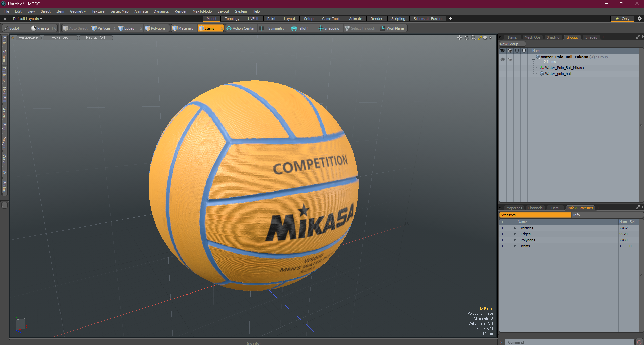Viewport: 644px width, 345px height.
Task: Open the Ray GL: Off dropdown
Action: (x=96, y=38)
